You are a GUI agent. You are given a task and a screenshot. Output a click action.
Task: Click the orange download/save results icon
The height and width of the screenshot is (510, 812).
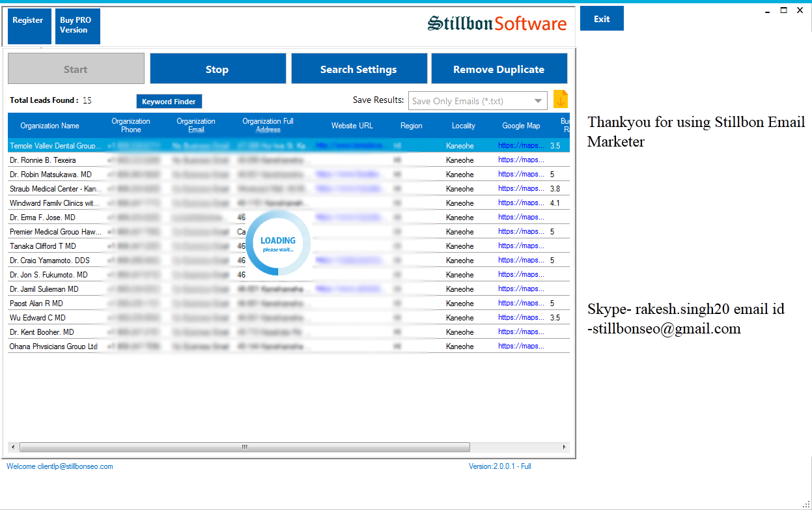point(560,100)
